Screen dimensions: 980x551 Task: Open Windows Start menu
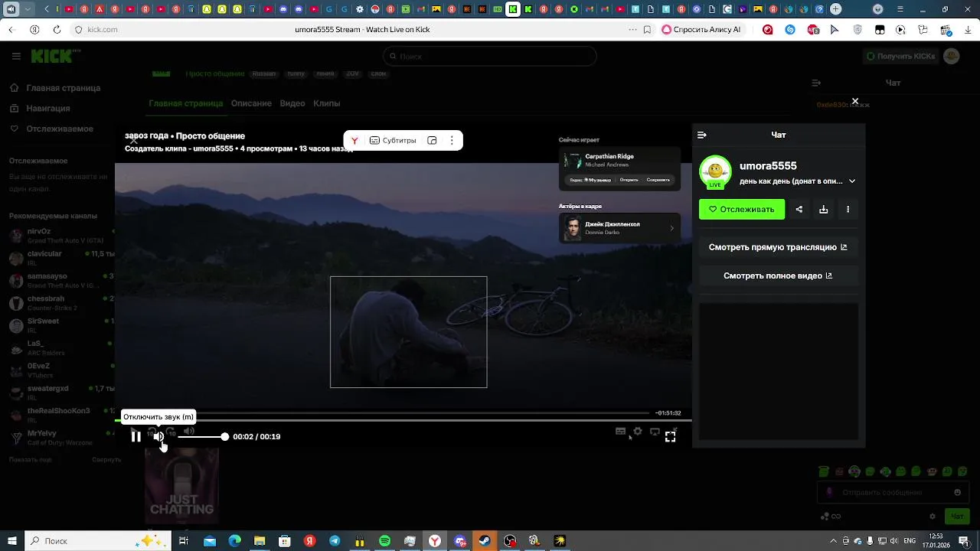click(11, 541)
